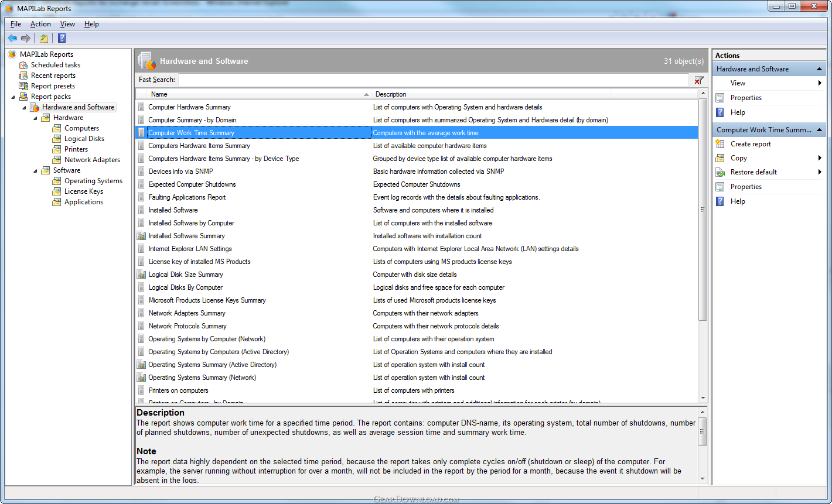Click the Create report action link

point(751,144)
